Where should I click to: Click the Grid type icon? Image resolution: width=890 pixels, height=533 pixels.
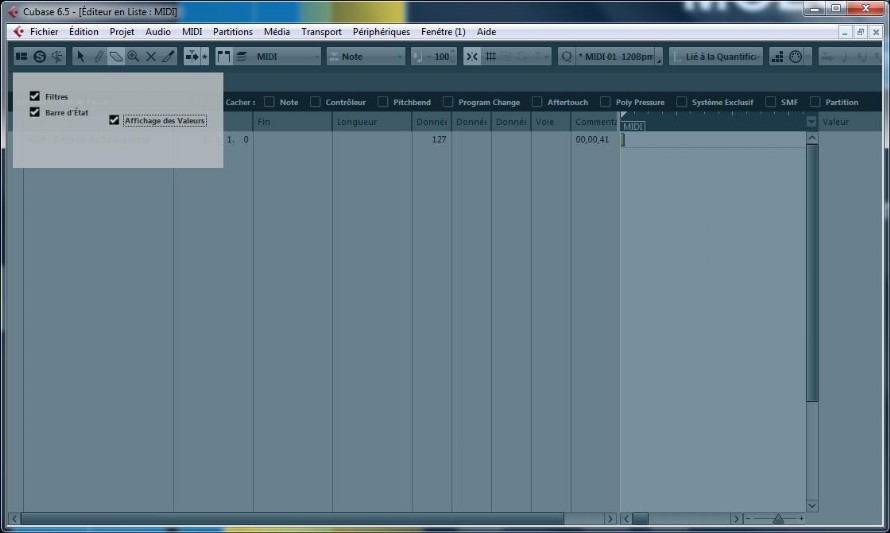click(491, 56)
